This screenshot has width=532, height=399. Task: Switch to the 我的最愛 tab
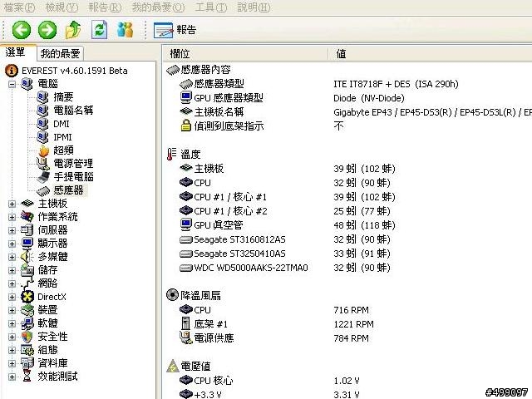(x=60, y=53)
